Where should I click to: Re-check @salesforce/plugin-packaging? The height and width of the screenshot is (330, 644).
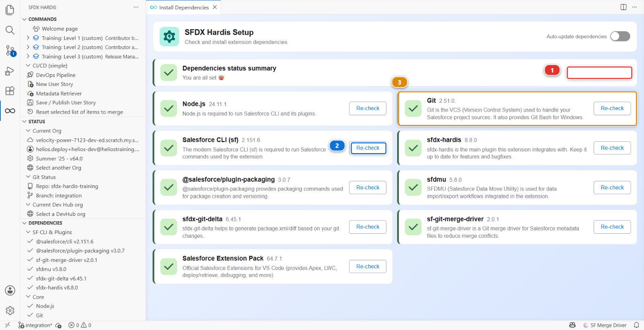pos(367,187)
